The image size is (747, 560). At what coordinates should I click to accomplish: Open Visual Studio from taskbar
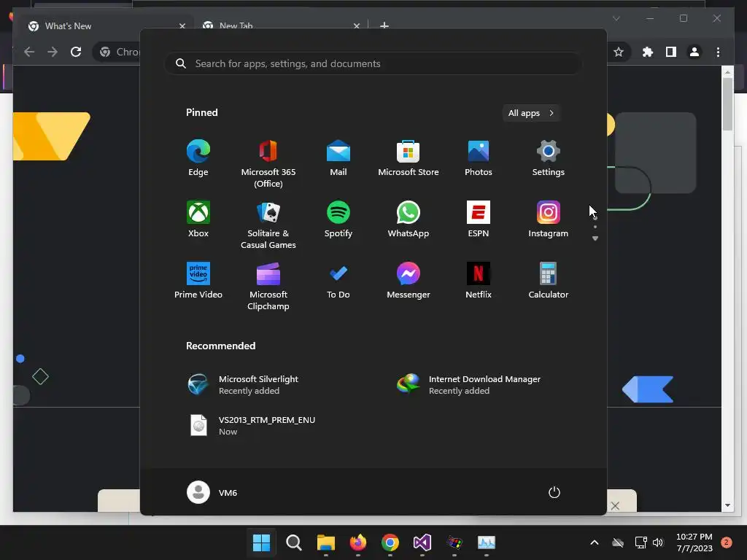(x=422, y=542)
